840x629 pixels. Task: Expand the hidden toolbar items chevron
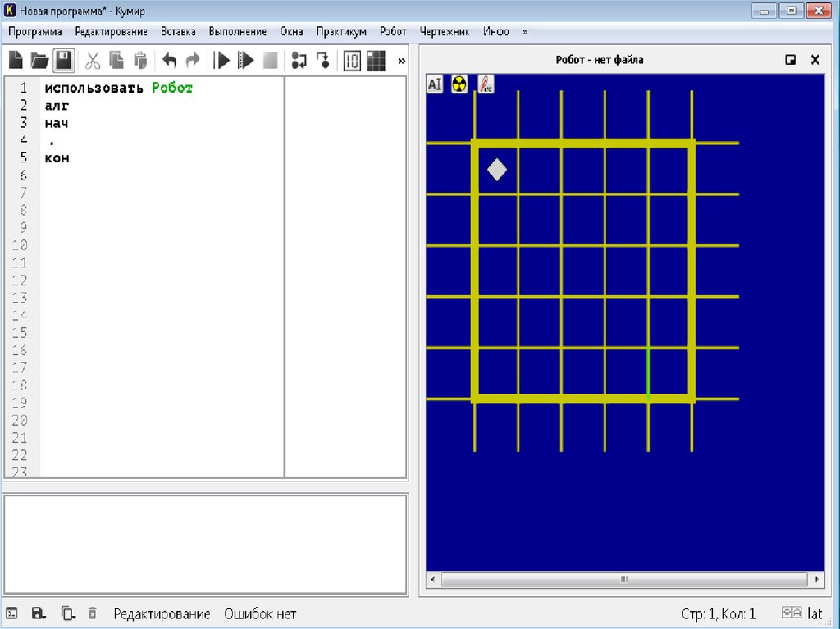click(x=402, y=60)
